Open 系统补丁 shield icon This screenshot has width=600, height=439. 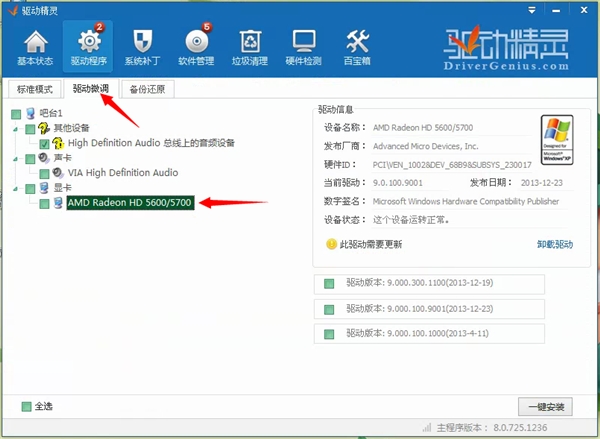(141, 46)
